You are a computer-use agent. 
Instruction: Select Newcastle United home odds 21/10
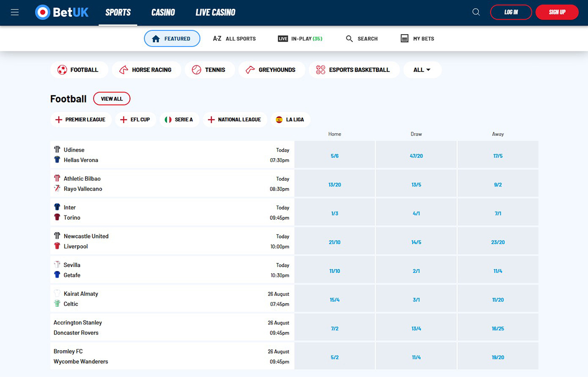[335, 242]
